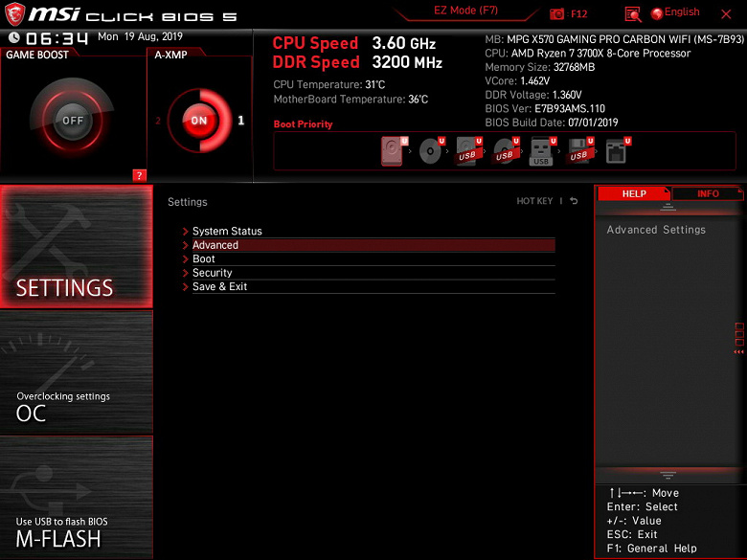Viewport: 747px width, 560px height.
Task: Select the USB floppy boot priority icon
Action: point(579,151)
